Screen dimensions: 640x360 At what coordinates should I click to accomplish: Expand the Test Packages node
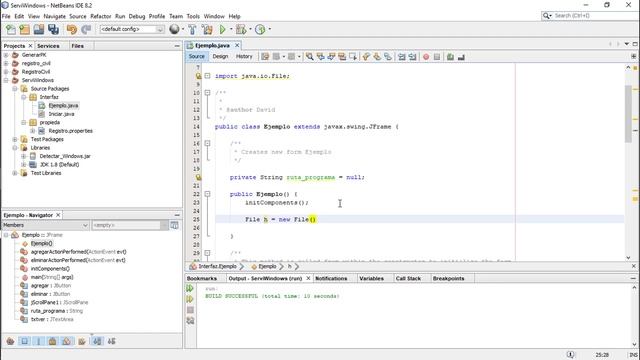pos(15,139)
